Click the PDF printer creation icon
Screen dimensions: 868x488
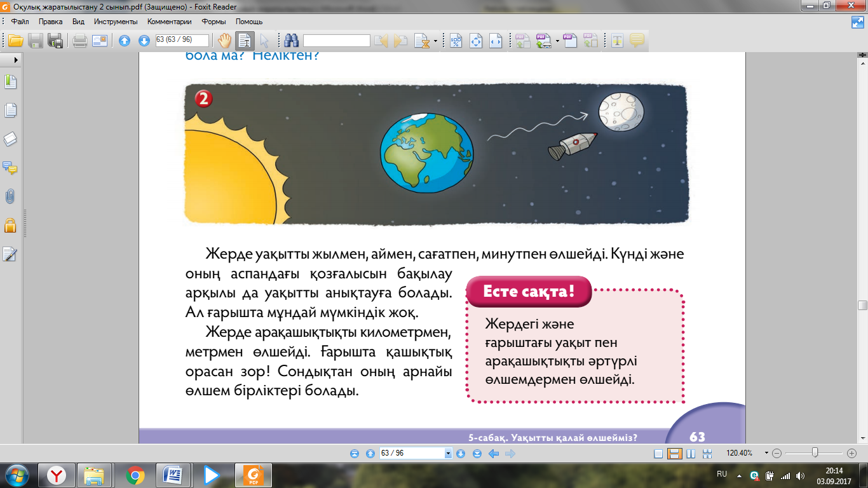point(543,41)
